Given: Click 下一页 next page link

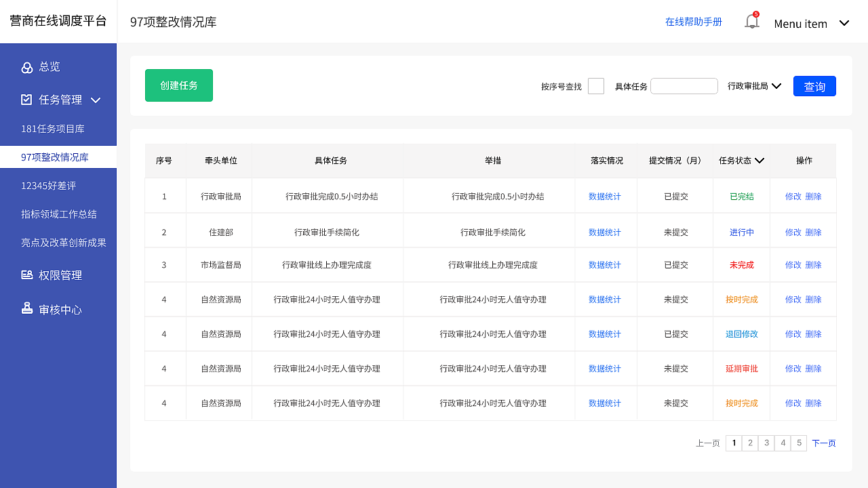Looking at the screenshot, I should [x=824, y=443].
